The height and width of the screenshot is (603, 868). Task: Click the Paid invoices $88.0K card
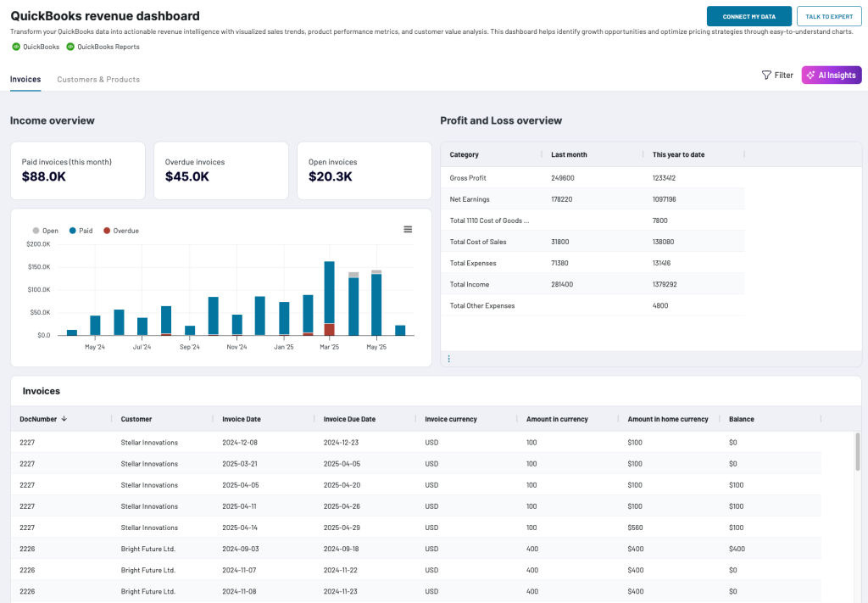77,170
